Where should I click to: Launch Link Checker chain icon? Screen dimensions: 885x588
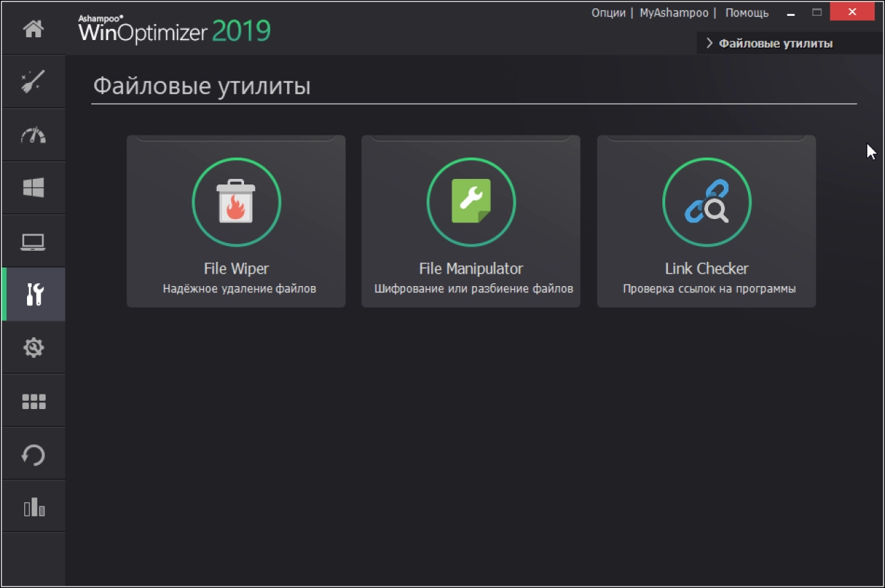(707, 202)
